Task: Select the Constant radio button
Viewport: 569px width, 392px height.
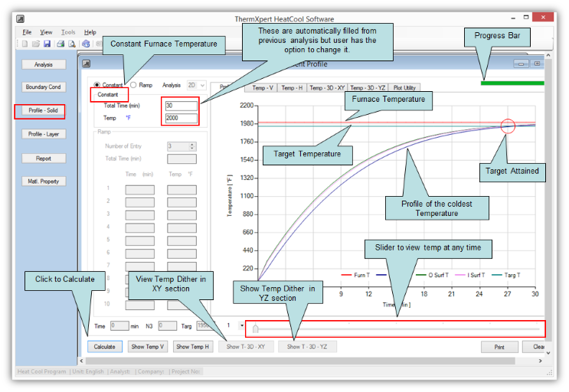Action: click(x=97, y=85)
